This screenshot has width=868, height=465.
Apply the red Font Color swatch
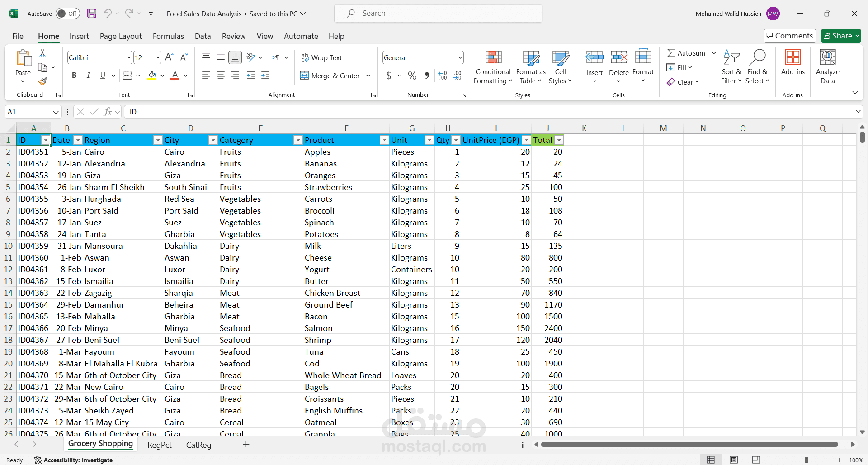[175, 76]
